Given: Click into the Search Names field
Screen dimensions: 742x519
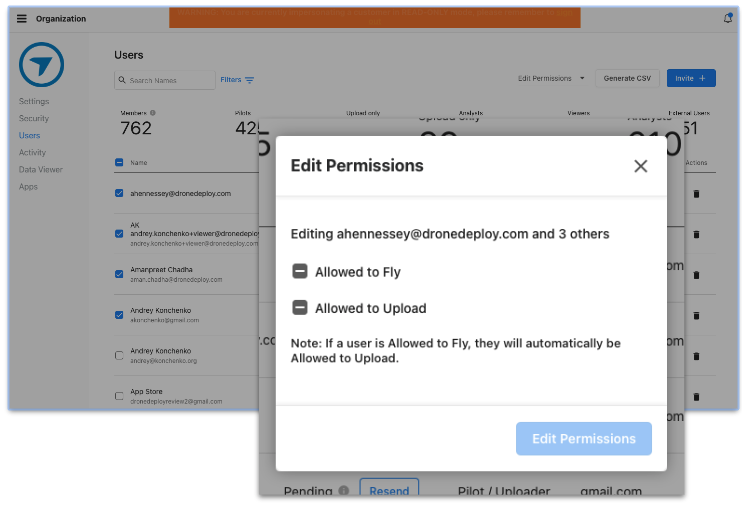Looking at the screenshot, I should (x=165, y=80).
